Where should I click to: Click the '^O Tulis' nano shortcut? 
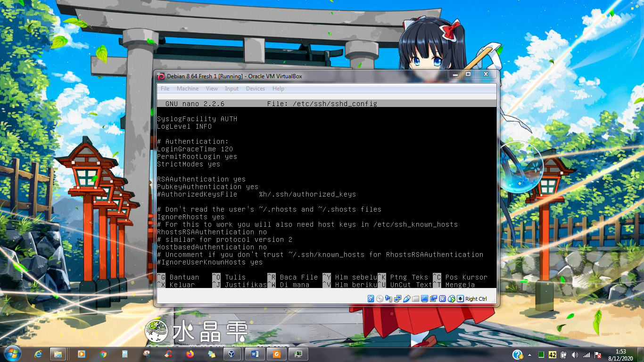pyautogui.click(x=229, y=277)
